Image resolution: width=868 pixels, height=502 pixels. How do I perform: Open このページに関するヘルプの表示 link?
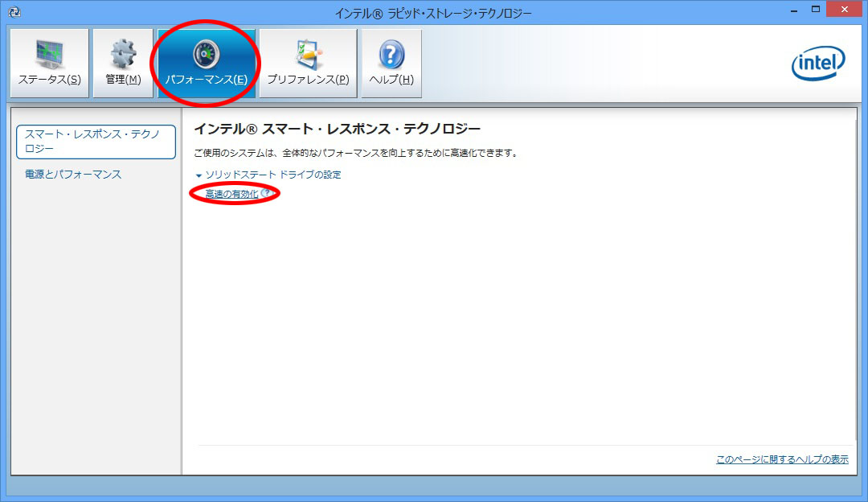pos(781,459)
